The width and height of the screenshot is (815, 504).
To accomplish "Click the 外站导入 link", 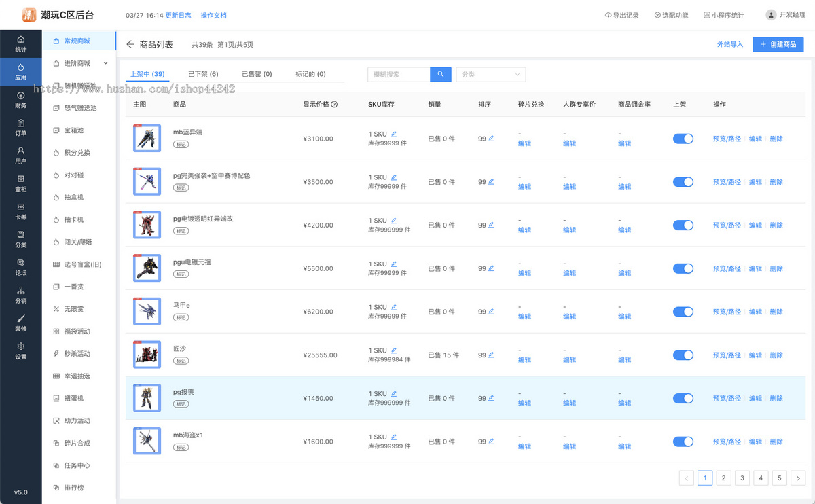I will (x=730, y=44).
